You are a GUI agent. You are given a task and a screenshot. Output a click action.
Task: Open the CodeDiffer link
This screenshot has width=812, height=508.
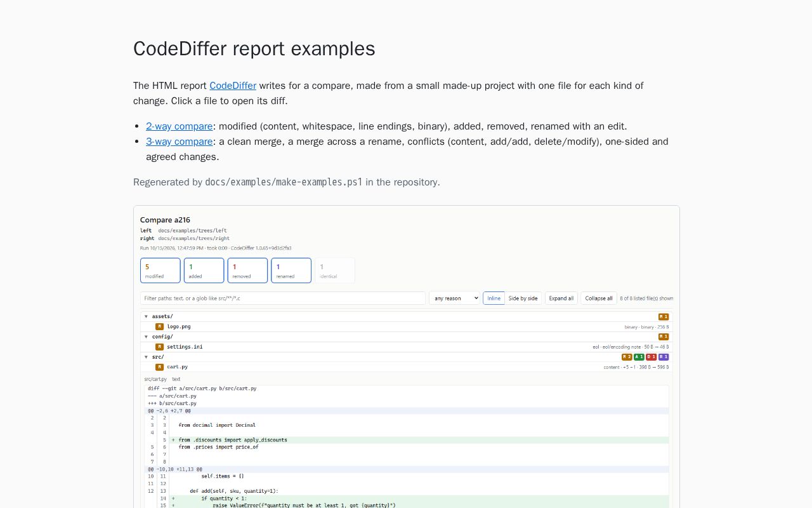tap(233, 86)
